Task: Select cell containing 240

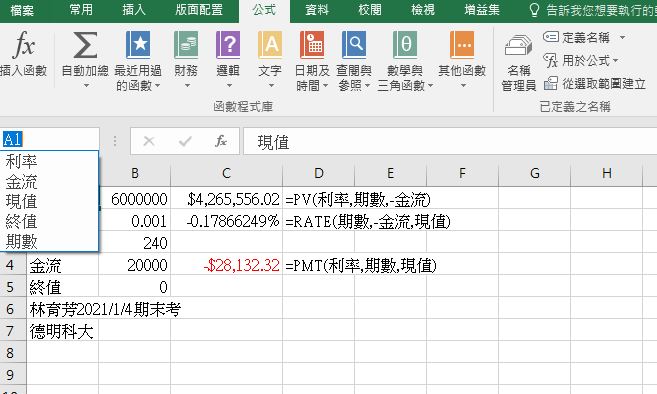Action: pyautogui.click(x=135, y=243)
